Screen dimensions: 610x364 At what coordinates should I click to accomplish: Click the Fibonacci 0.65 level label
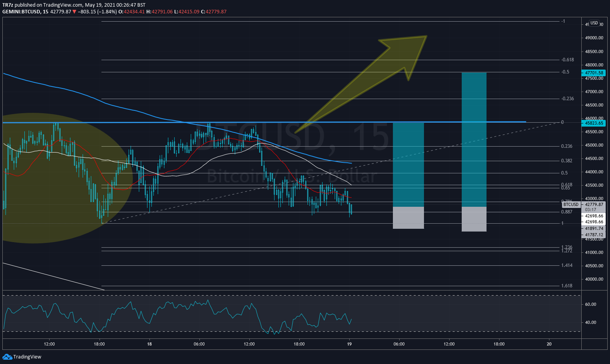[566, 188]
